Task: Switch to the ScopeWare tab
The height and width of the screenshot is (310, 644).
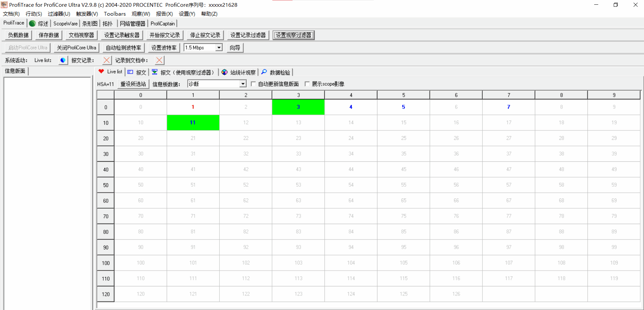Action: (65, 23)
